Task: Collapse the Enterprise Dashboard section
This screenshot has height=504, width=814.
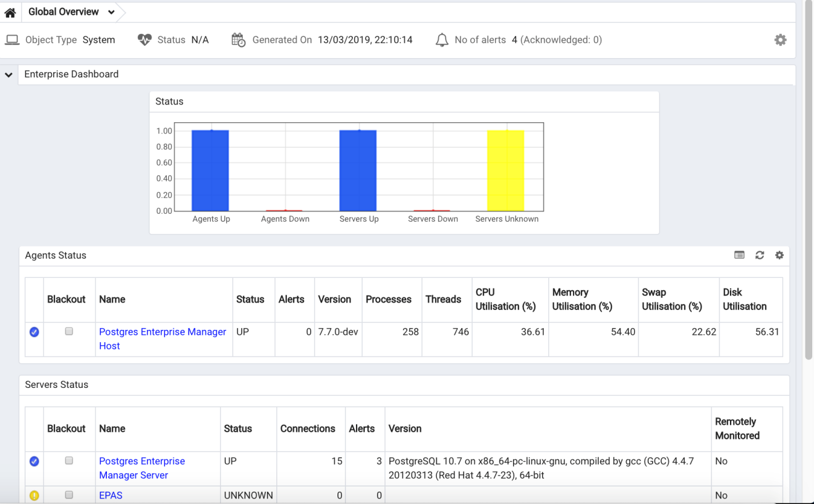Action: pos(9,75)
